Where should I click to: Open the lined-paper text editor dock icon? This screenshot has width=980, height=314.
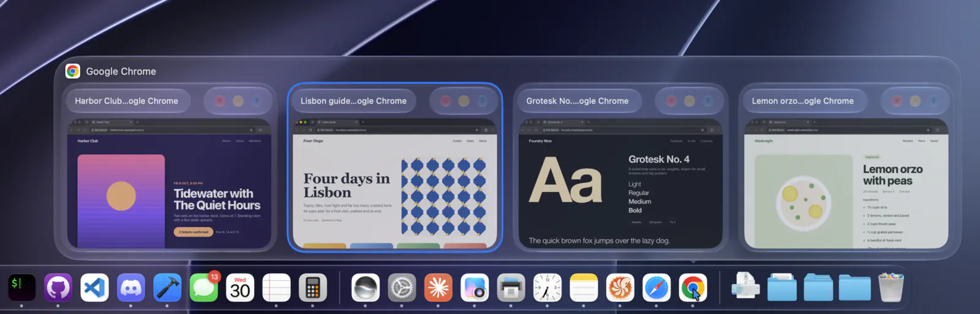(x=276, y=288)
